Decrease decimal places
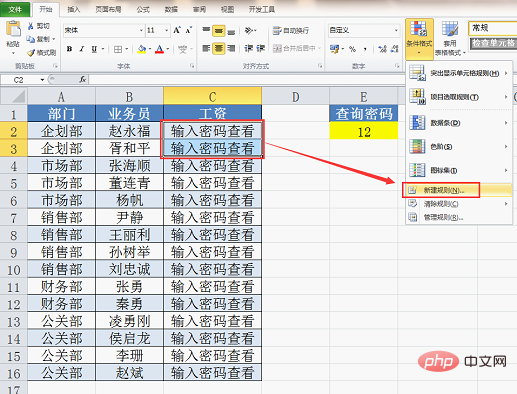The width and height of the screenshot is (517, 394). click(395, 49)
